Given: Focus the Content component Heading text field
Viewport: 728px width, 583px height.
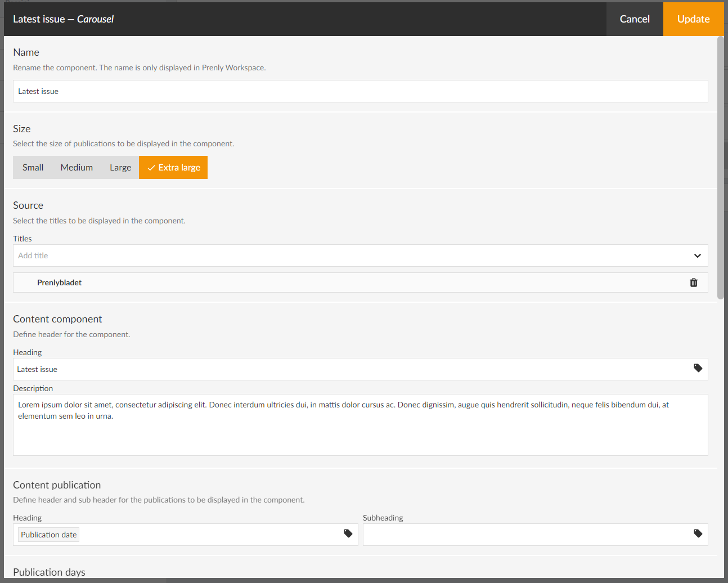Looking at the screenshot, I should pyautogui.click(x=349, y=369).
